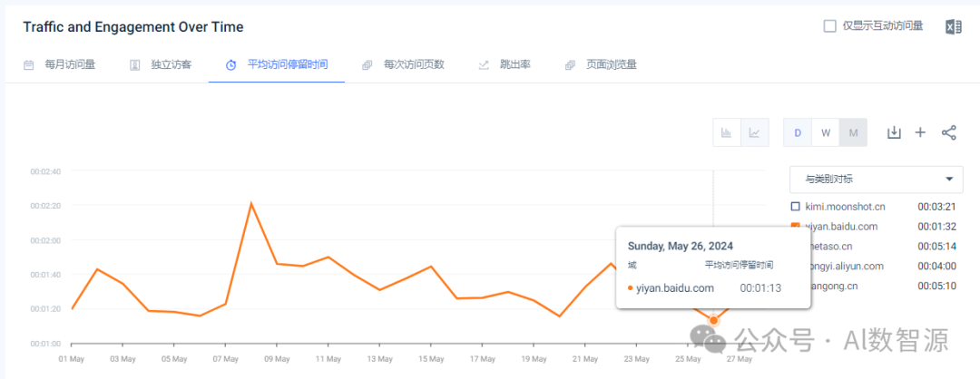Click the kimi.moonshot.cn value 00:03:21
This screenshot has height=379, width=980.
pyautogui.click(x=936, y=207)
